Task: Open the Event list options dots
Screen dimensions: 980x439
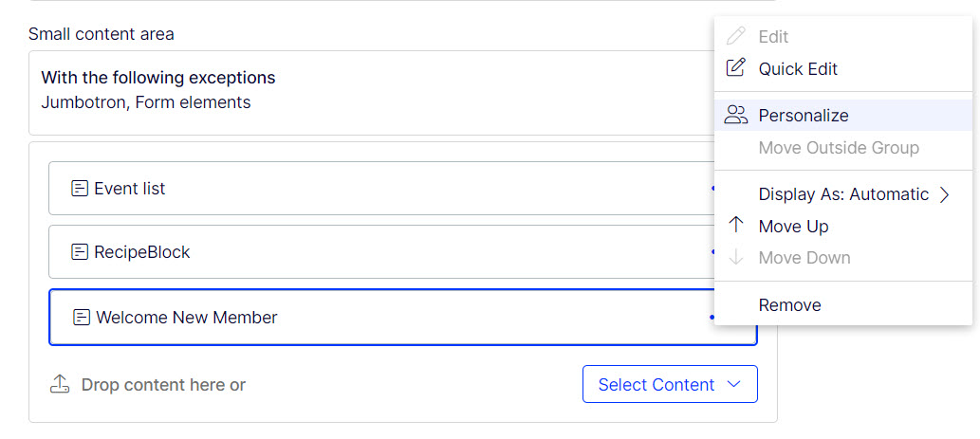Action: pos(712,188)
